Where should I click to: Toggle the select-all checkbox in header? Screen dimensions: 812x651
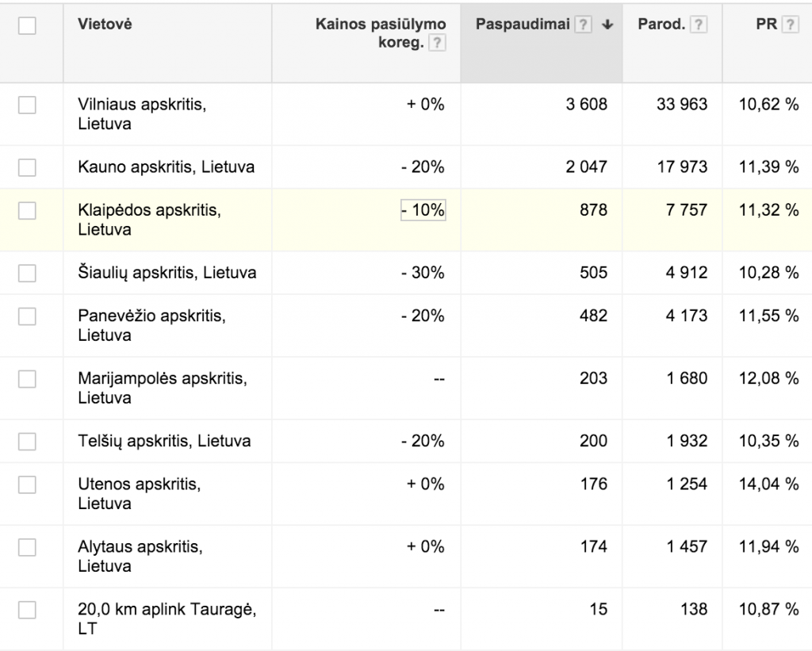[x=27, y=25]
